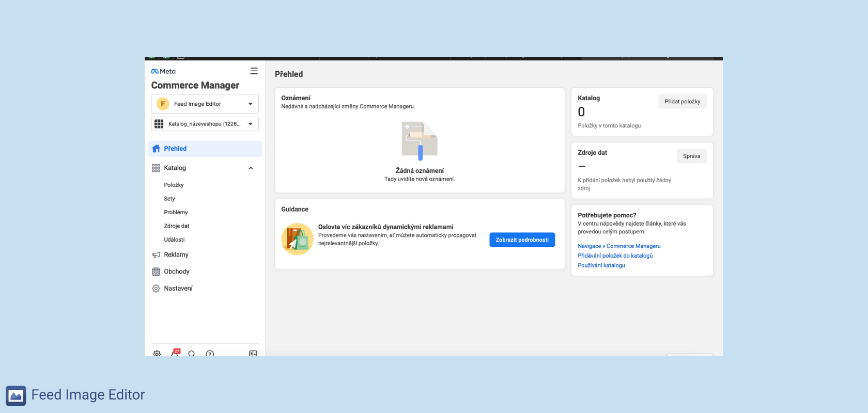Image resolution: width=868 pixels, height=413 pixels.
Task: Click the Feed Image Editor account avatar
Action: [x=163, y=104]
